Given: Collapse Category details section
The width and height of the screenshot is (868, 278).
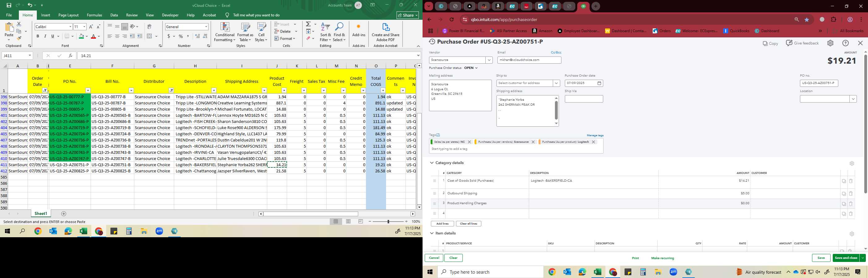Looking at the screenshot, I should 432,163.
